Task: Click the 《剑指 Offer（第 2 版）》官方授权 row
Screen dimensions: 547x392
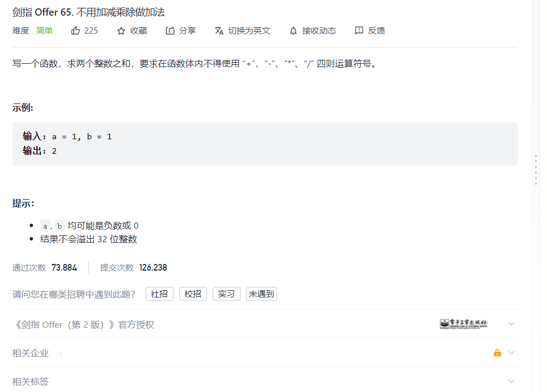Action: point(265,324)
